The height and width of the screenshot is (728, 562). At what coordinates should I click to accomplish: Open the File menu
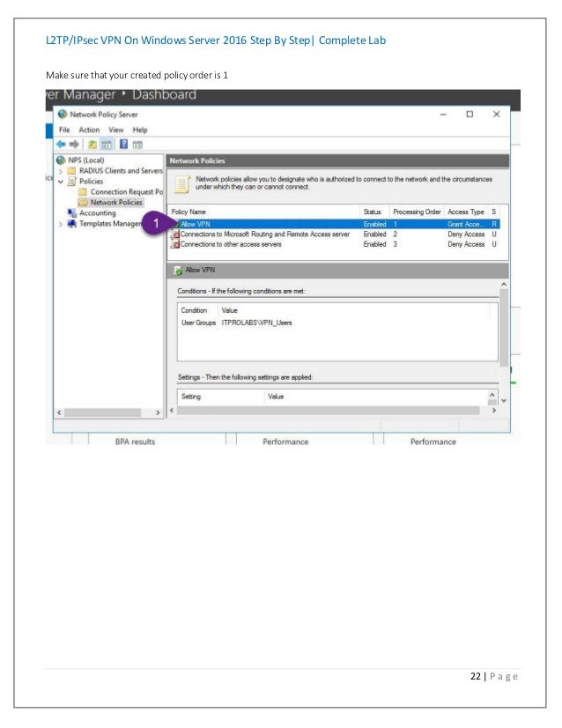point(64,130)
